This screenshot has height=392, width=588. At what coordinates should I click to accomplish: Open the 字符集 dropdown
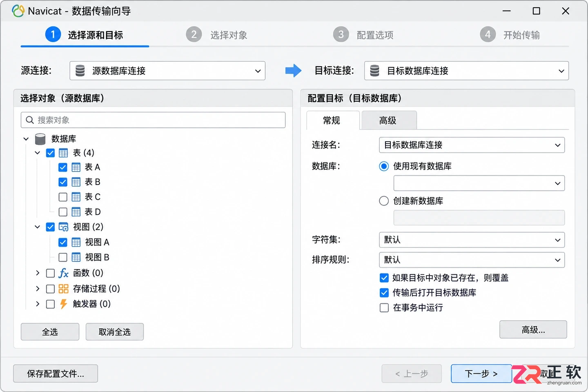click(x=472, y=240)
